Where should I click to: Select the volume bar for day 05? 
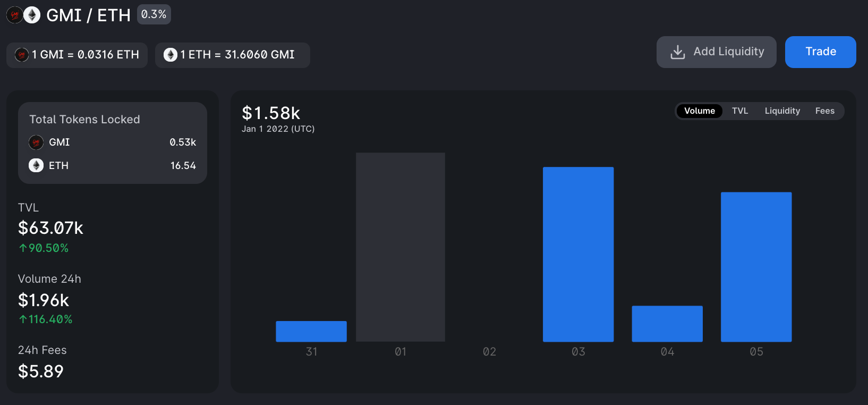pyautogui.click(x=756, y=267)
